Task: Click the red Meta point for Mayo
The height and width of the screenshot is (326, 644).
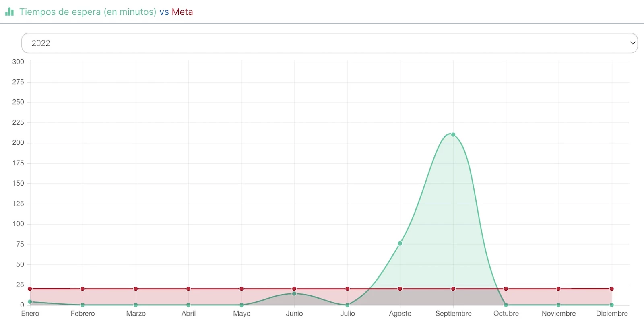Action: click(242, 289)
